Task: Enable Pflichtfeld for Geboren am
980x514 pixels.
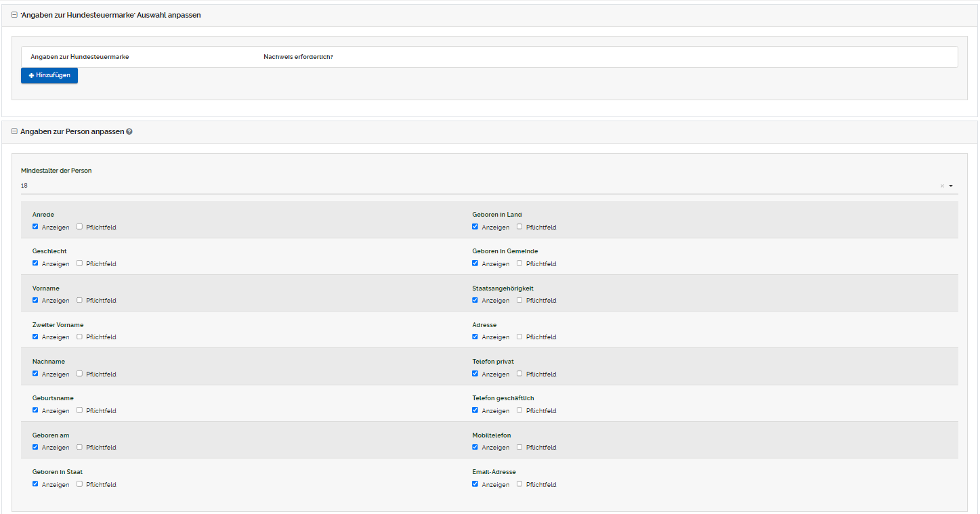Action: (80, 447)
